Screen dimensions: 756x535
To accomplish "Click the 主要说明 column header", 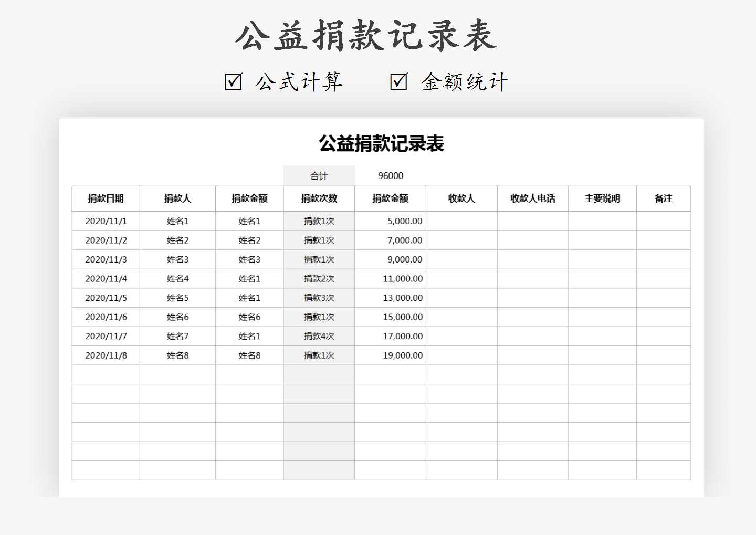I will [602, 198].
